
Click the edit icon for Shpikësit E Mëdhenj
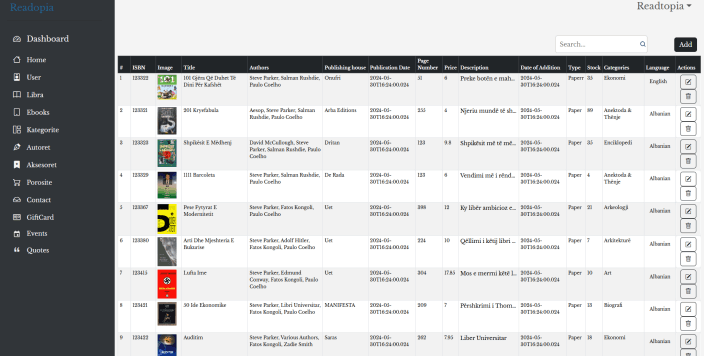(688, 146)
